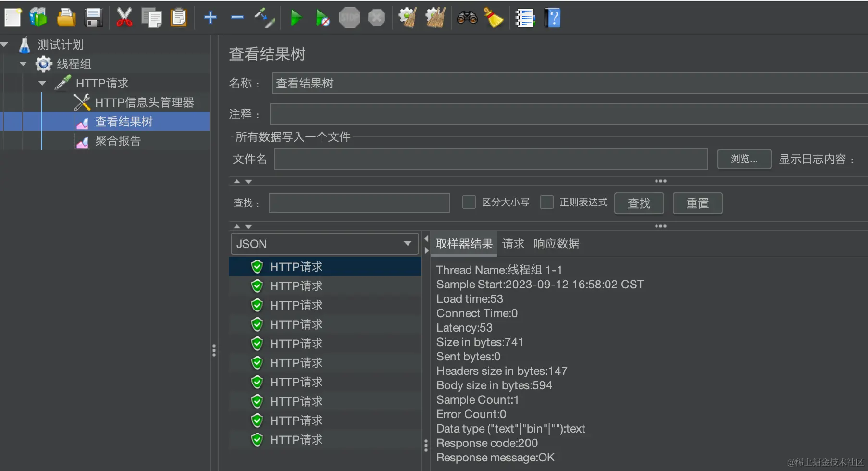Switch to 响应数据 tab

(557, 244)
